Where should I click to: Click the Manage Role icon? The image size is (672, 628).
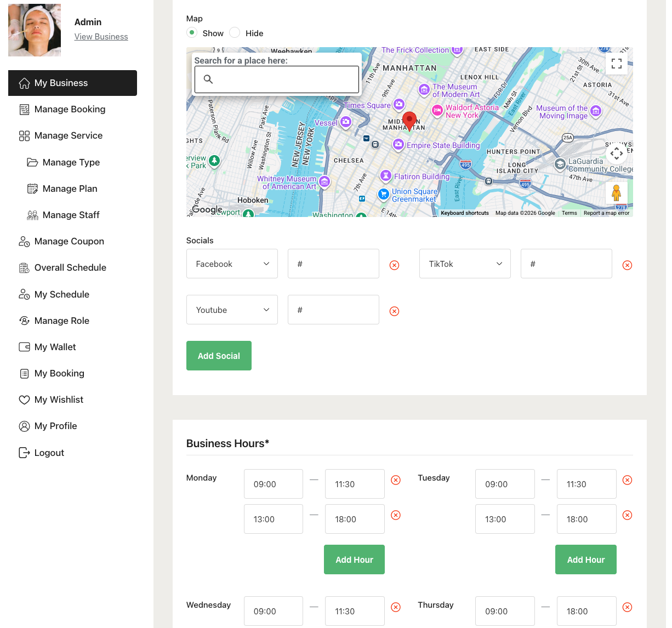click(x=24, y=321)
